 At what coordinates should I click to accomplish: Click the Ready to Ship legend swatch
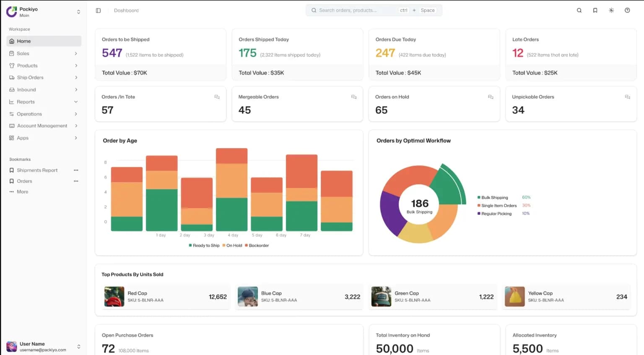click(190, 245)
